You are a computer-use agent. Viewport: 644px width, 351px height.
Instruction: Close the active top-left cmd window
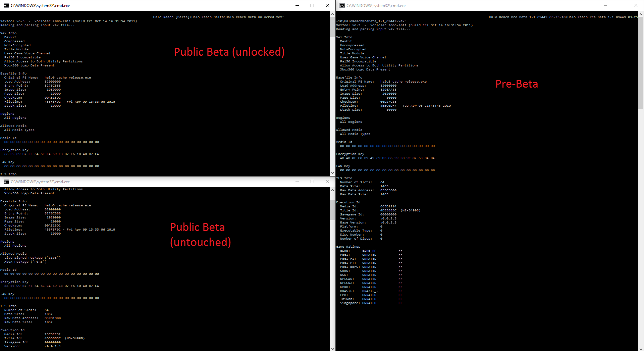coord(328,5)
